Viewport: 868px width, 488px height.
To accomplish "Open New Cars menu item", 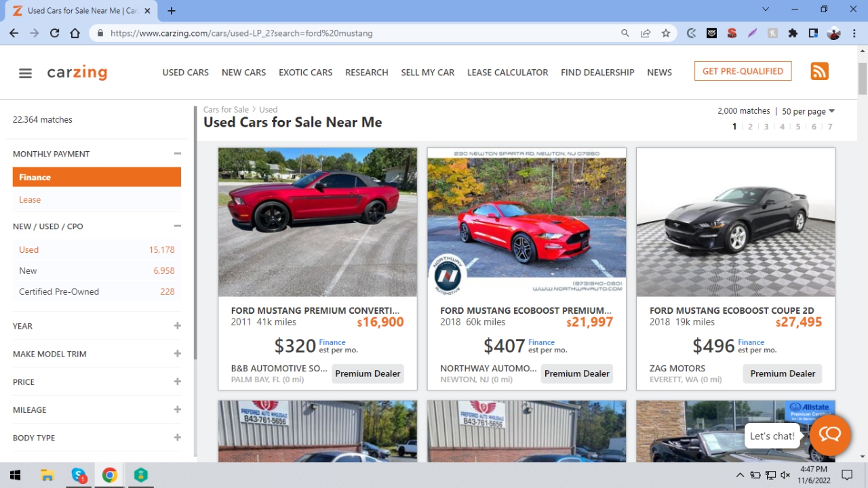I will pyautogui.click(x=243, y=72).
